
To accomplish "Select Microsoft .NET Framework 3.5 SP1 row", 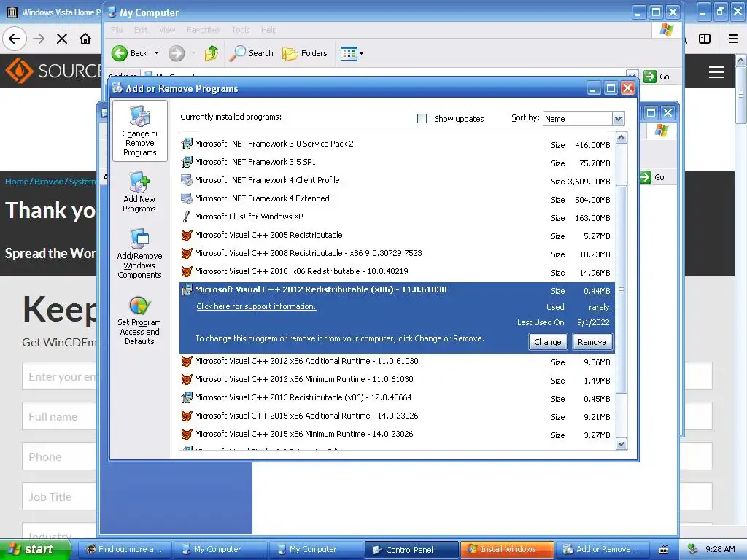I will pos(397,163).
